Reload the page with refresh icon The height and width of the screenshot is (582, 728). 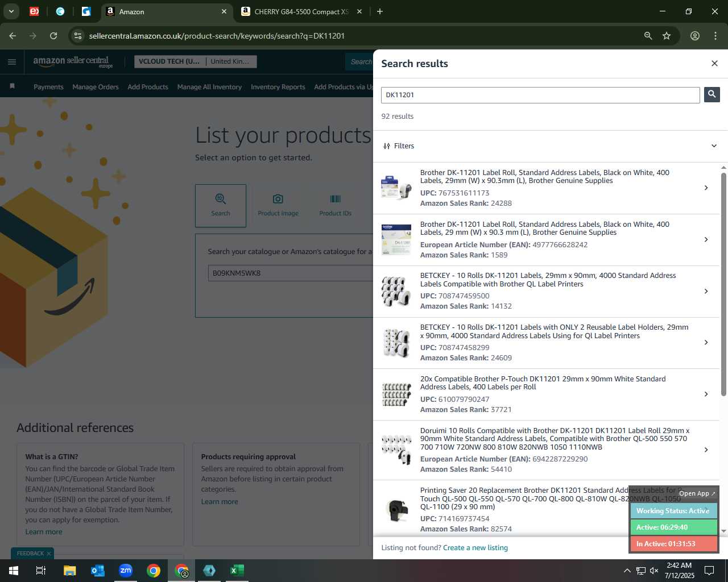[x=53, y=36]
